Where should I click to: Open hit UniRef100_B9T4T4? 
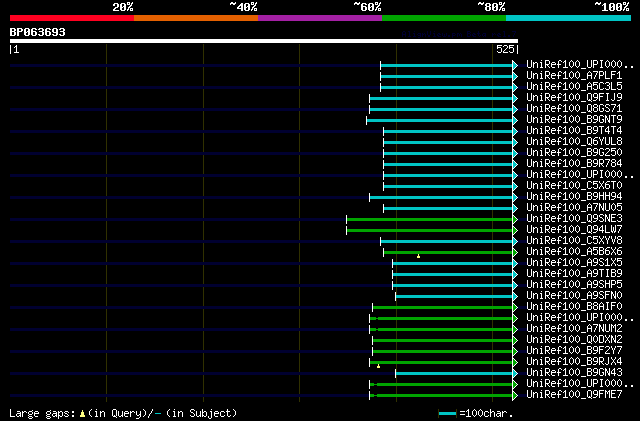(574, 131)
